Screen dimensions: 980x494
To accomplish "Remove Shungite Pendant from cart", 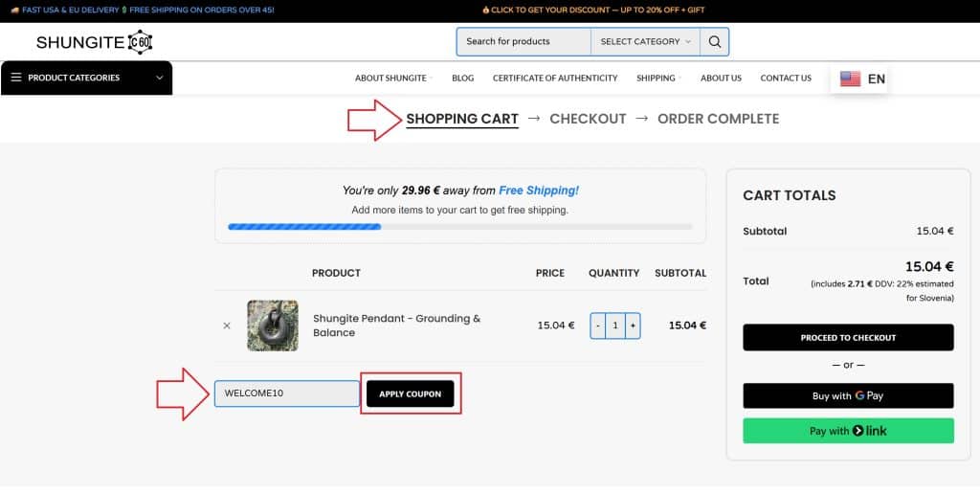I will tap(227, 326).
